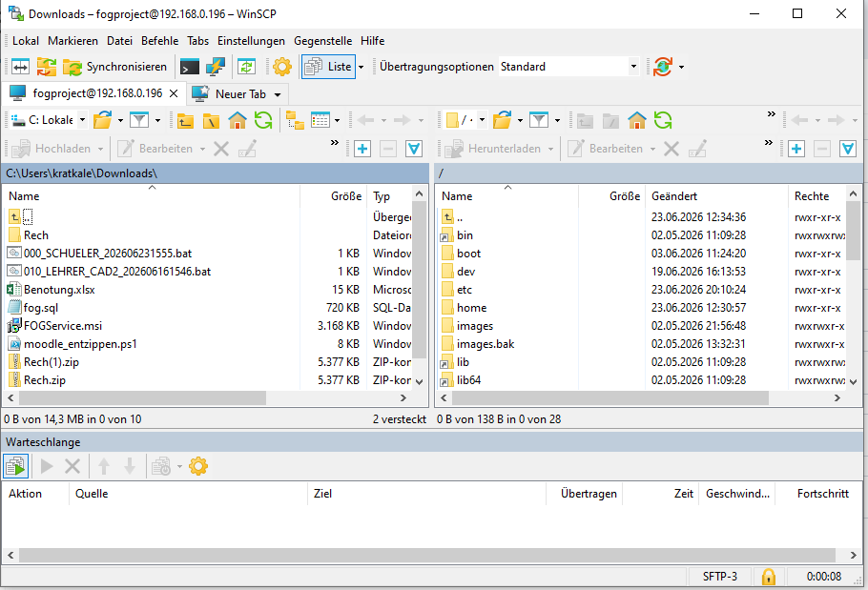Screen dimensions: 868x590
Task: Select the remote folder images.bak
Action: [x=486, y=344]
